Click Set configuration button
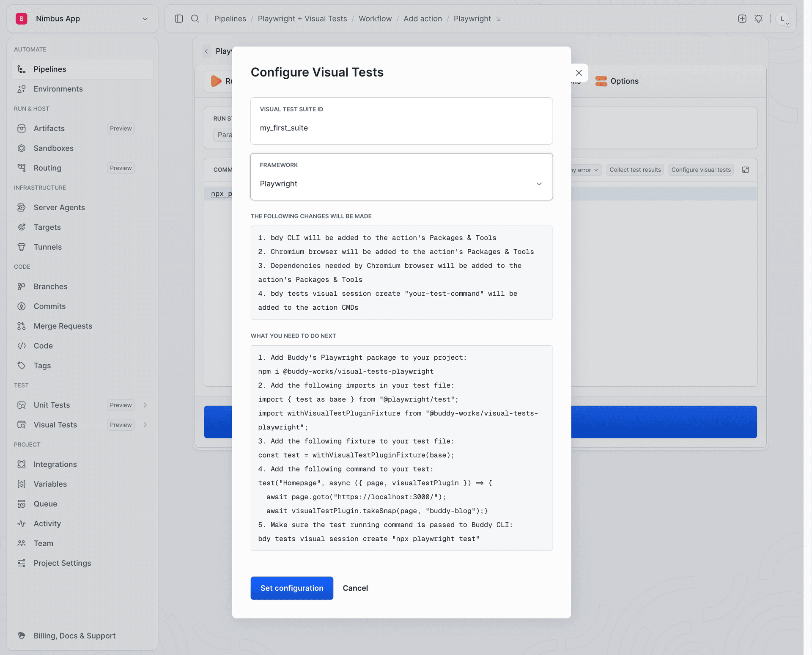 click(x=292, y=588)
